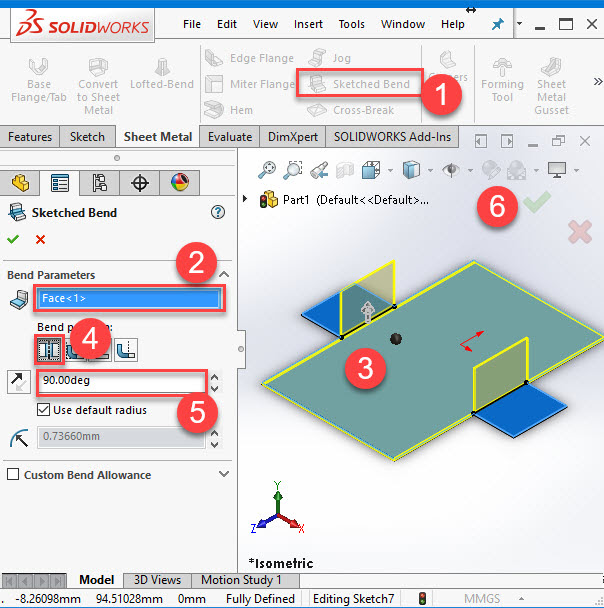The image size is (604, 608).
Task: Click the View Settings monitor icon
Action: tap(557, 170)
